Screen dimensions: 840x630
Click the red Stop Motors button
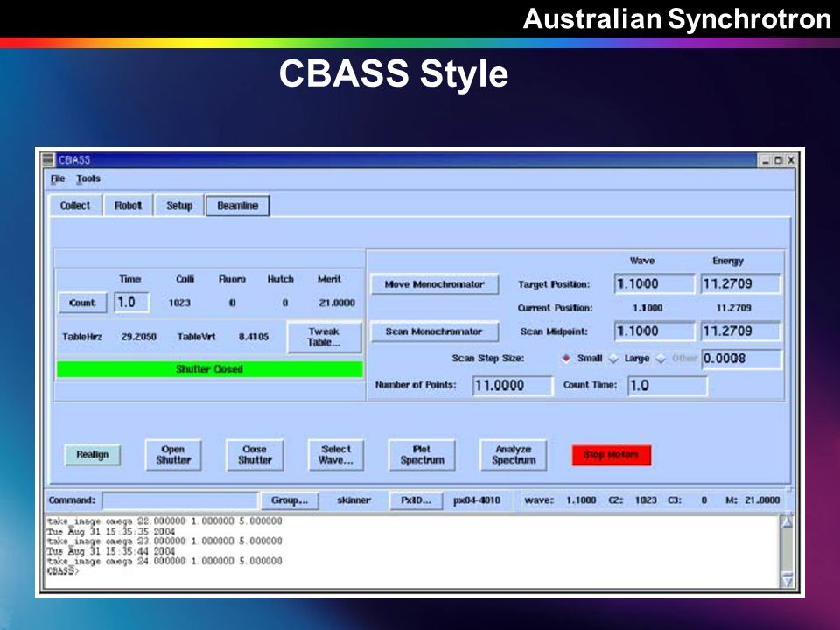(612, 455)
